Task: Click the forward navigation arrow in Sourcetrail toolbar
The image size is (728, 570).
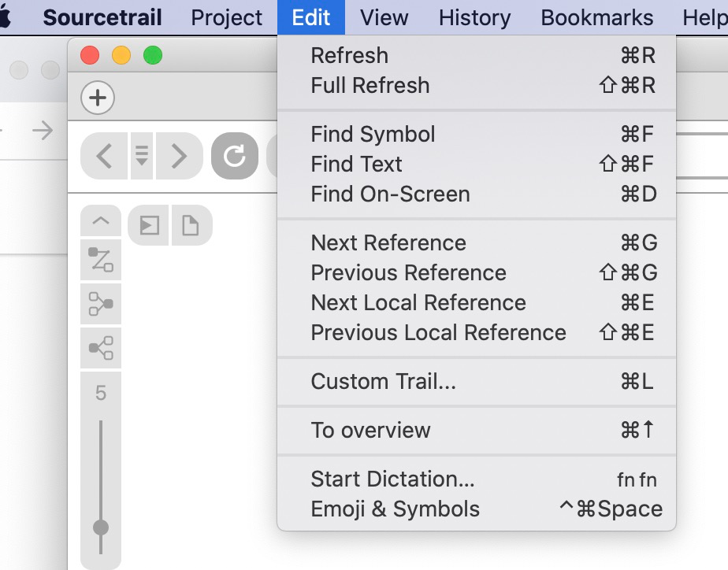Action: (x=180, y=156)
